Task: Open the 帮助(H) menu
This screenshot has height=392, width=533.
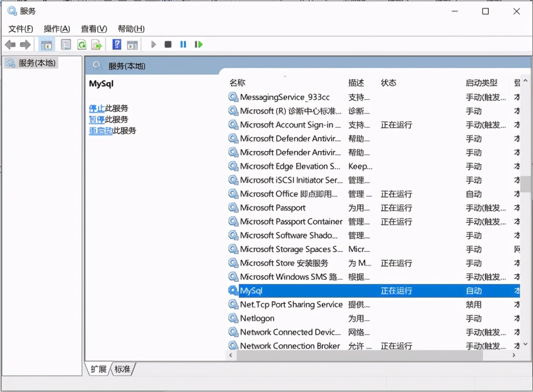Action: tap(131, 29)
